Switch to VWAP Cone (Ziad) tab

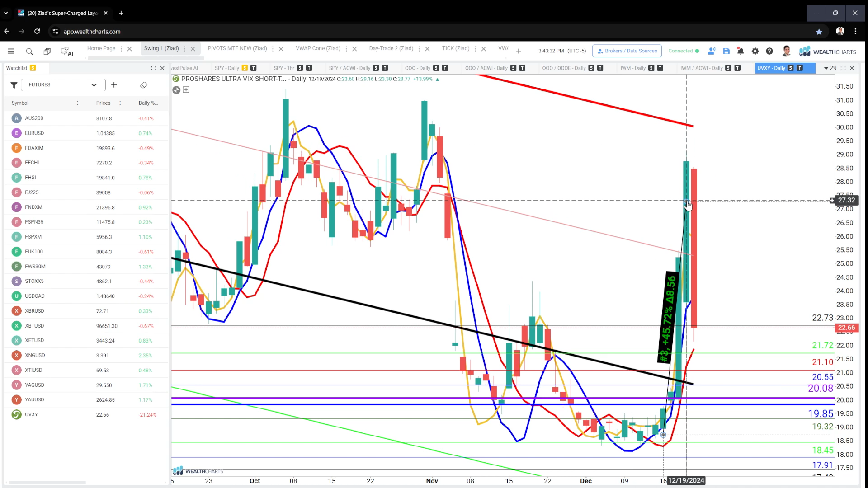(318, 48)
